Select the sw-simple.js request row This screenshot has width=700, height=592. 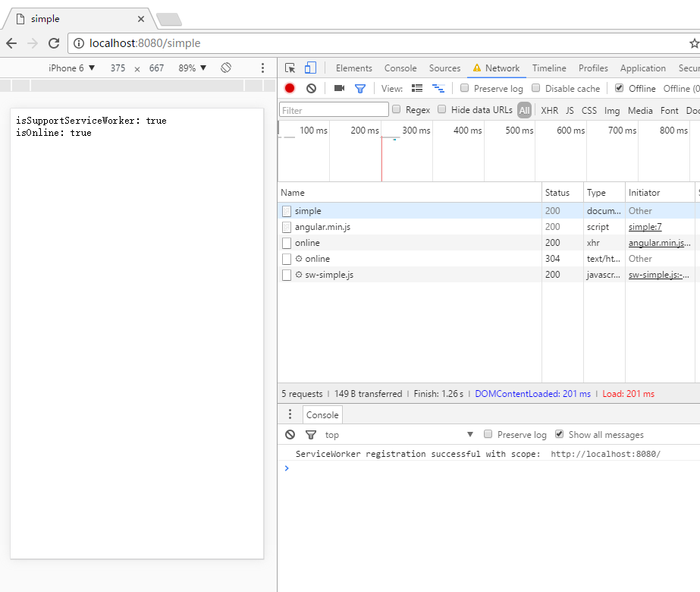point(488,275)
